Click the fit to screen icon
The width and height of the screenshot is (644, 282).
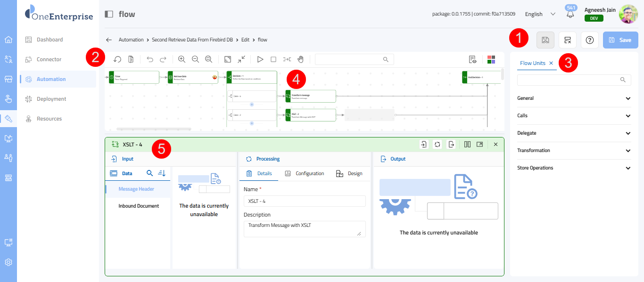(x=228, y=59)
